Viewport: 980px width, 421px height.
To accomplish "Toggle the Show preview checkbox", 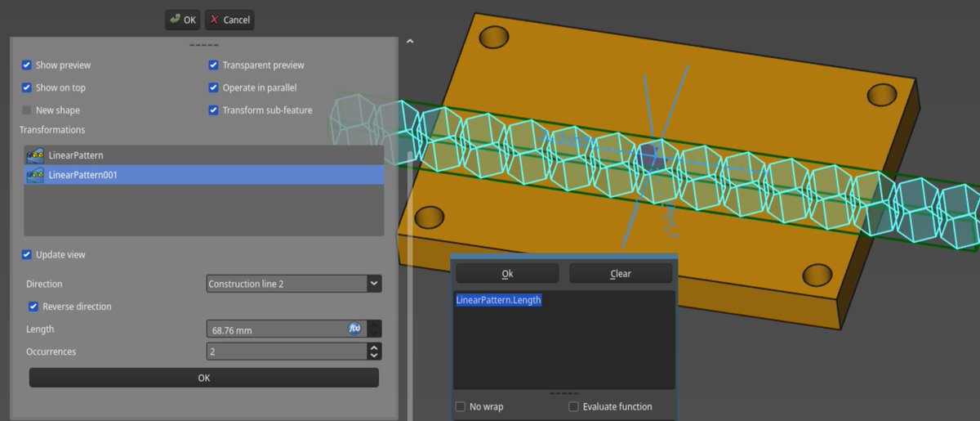I will [x=27, y=65].
